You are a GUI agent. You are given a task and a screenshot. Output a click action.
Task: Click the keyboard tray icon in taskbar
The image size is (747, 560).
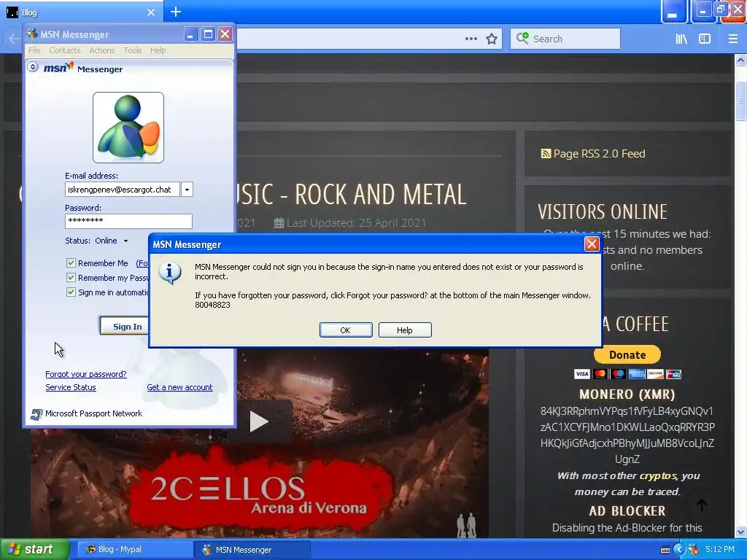tap(665, 550)
